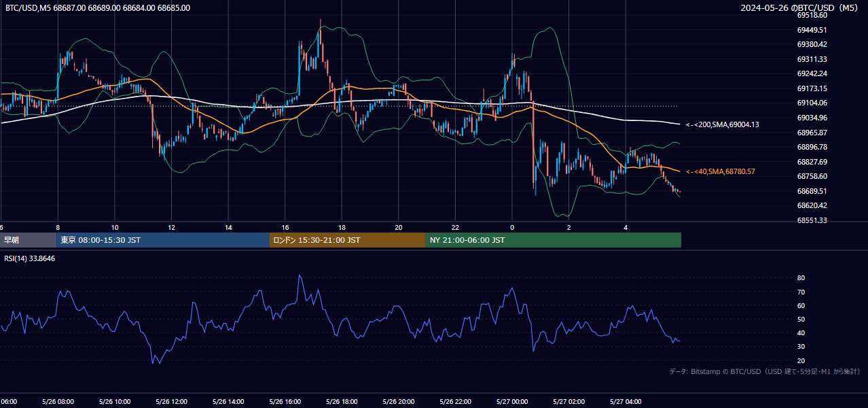This screenshot has height=408, width=868.
Task: Select RSI axis level 70
Action: tap(801, 292)
